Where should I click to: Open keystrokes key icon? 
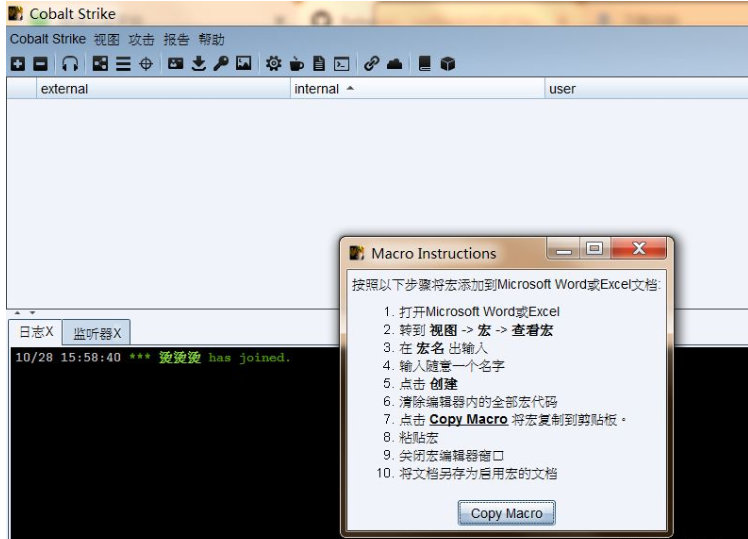[221, 63]
